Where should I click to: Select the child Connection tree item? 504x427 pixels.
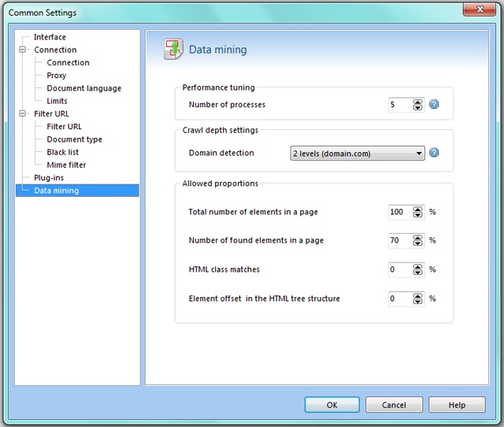pos(69,63)
